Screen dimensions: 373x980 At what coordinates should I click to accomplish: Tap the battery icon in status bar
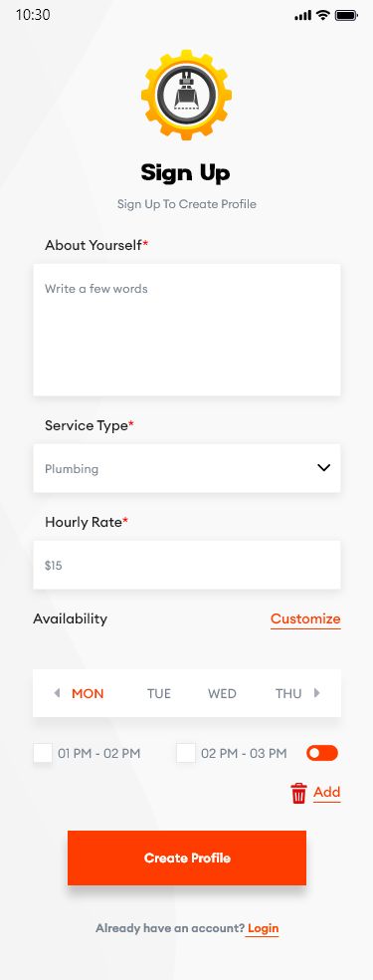pyautogui.click(x=345, y=15)
